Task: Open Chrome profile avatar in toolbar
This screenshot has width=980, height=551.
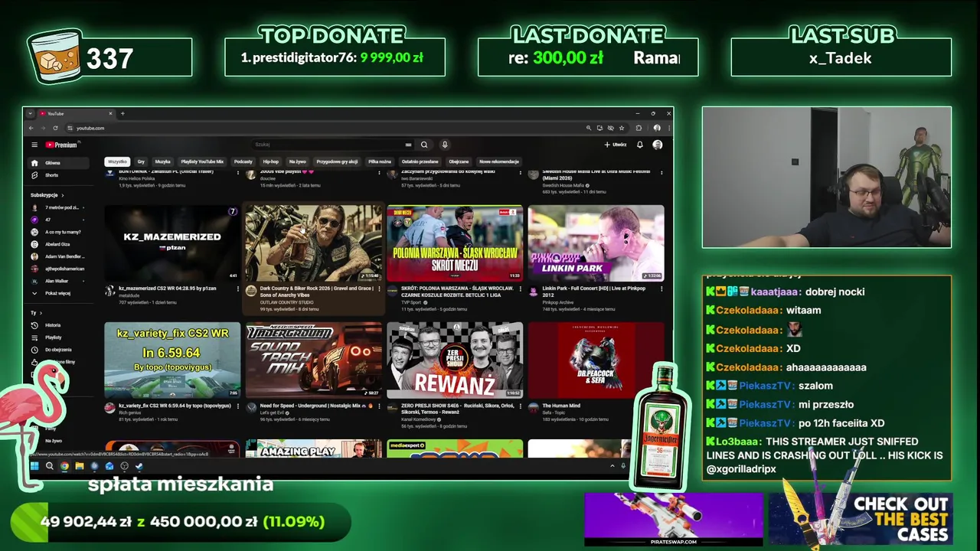Action: (657, 128)
